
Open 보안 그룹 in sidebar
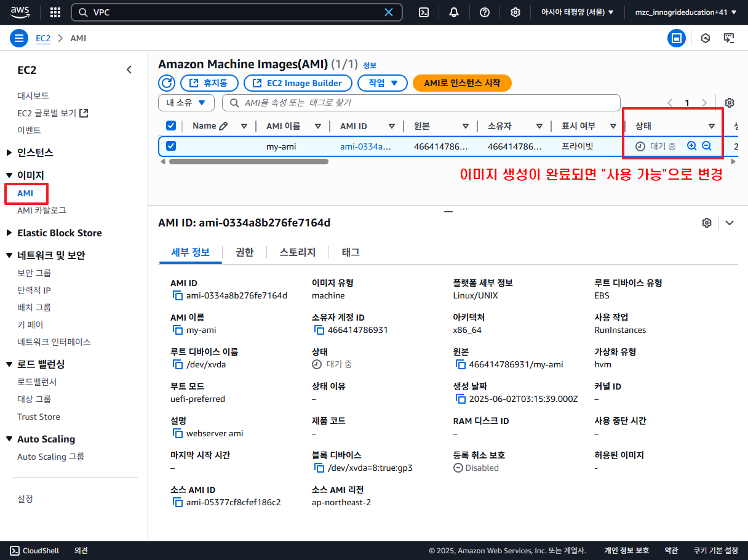(34, 273)
